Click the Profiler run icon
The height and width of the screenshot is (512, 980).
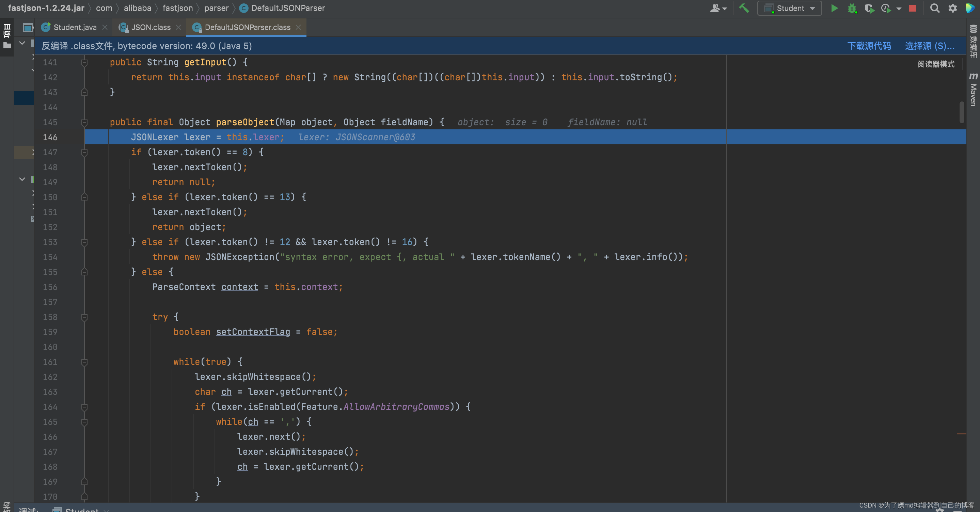pyautogui.click(x=886, y=9)
